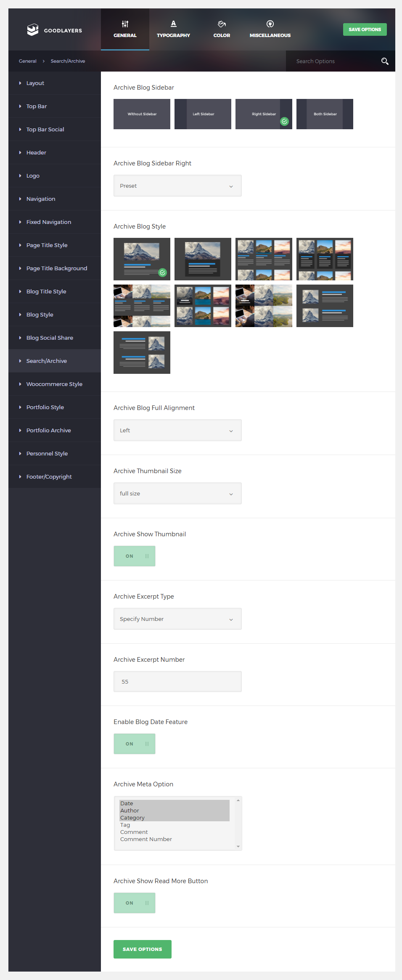402x980 pixels.
Task: Click the top Save Options button
Action: point(365,29)
